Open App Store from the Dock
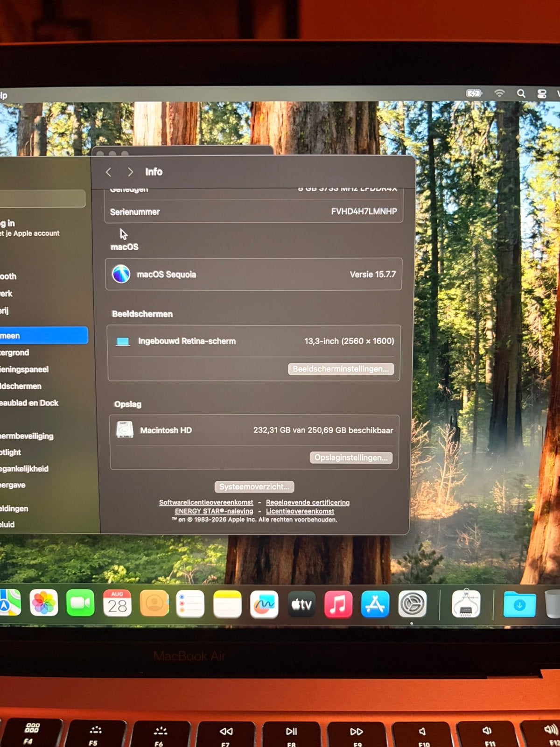The image size is (560, 747). [375, 604]
